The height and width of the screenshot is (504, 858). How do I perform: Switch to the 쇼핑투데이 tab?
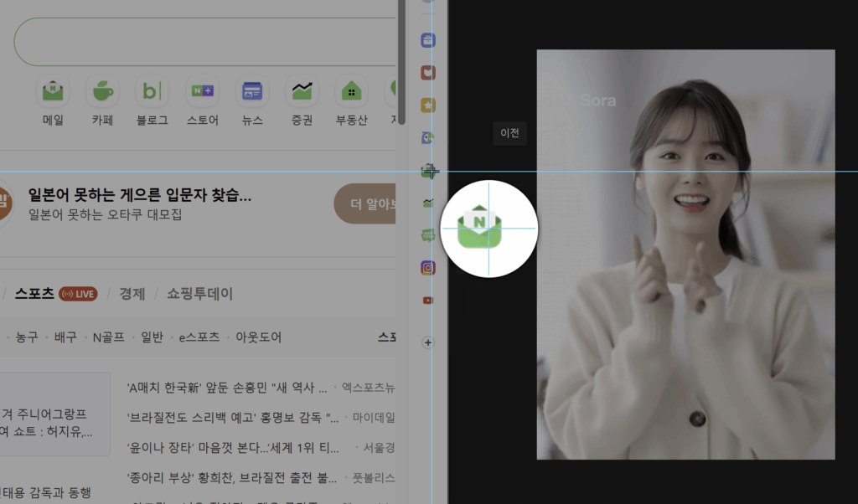199,294
